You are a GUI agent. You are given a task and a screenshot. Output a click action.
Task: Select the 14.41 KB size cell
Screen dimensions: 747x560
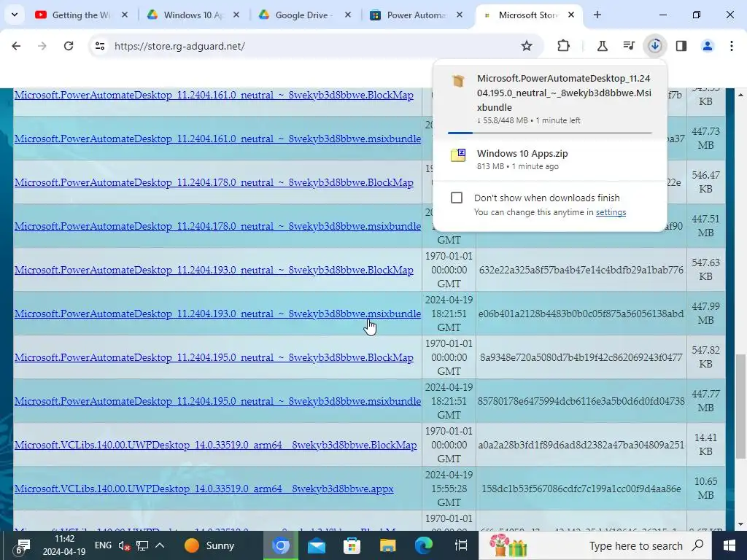(705, 444)
